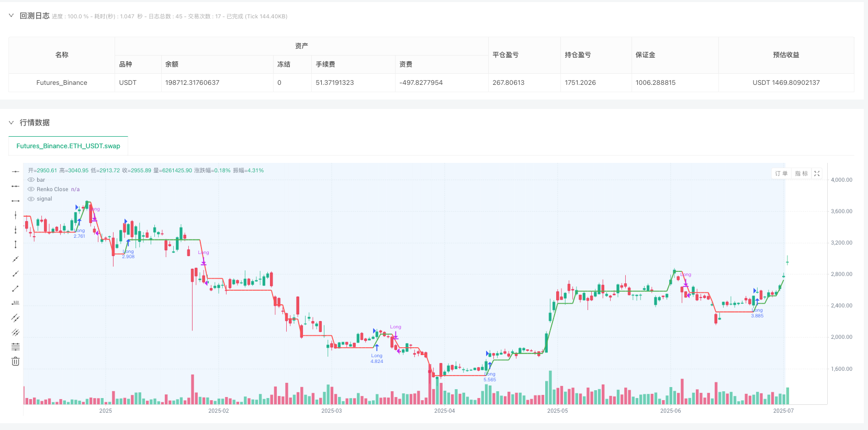Click the trash icon to delete drawings
The height and width of the screenshot is (430, 868).
16,361
